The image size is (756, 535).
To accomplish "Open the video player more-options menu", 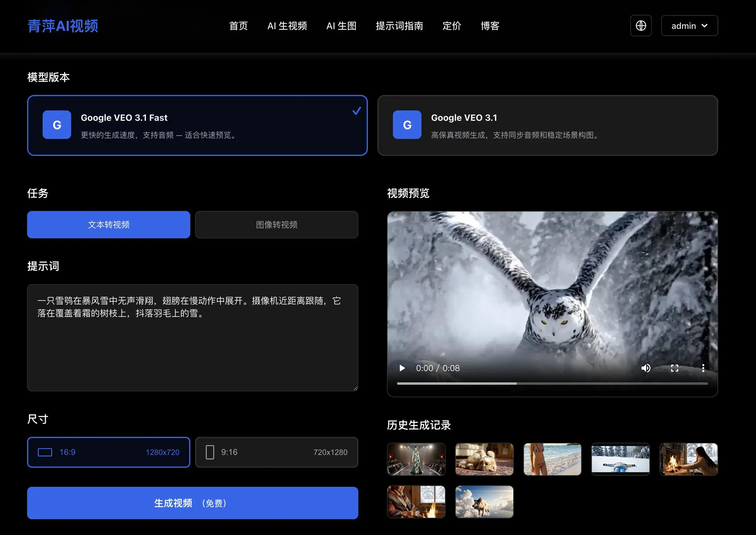I will (x=703, y=368).
